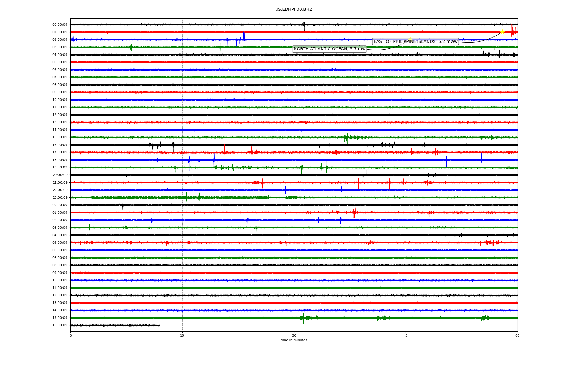Click the 02:00:09 label directly above the upper 03:00:09
The width and height of the screenshot is (588, 368).
click(x=60, y=40)
